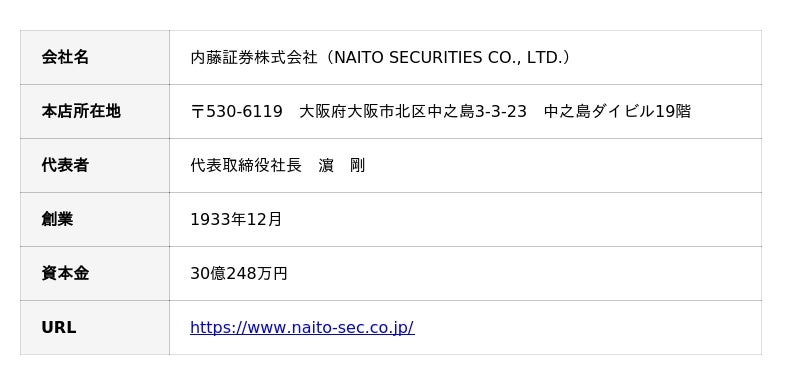800x385 pixels.
Task: Click the 本店所在地 header cell
Action: tap(95, 111)
